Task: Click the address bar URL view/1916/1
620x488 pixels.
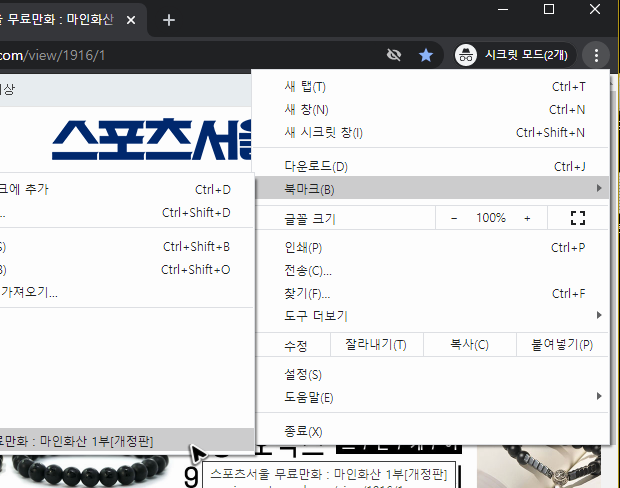Action: (x=52, y=56)
